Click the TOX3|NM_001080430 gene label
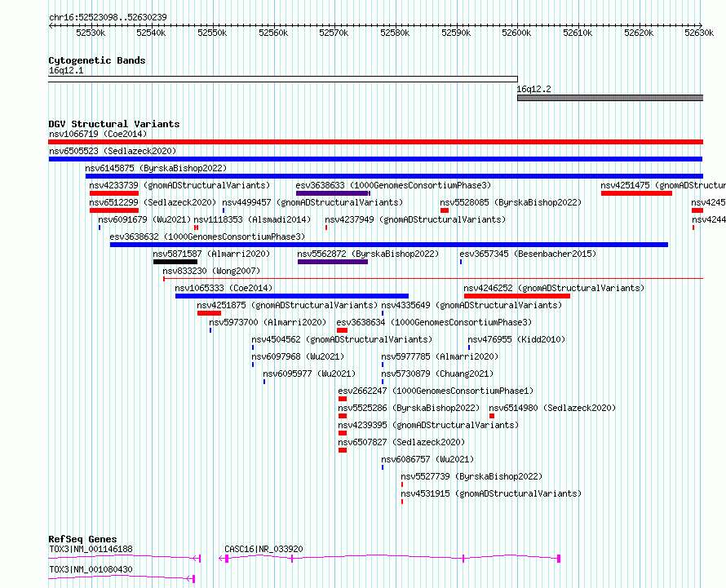The width and height of the screenshot is (726, 588). (x=91, y=569)
